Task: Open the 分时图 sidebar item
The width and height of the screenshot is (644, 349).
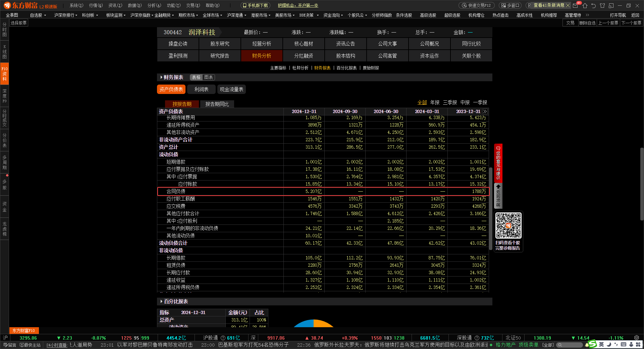Action: (x=4, y=30)
